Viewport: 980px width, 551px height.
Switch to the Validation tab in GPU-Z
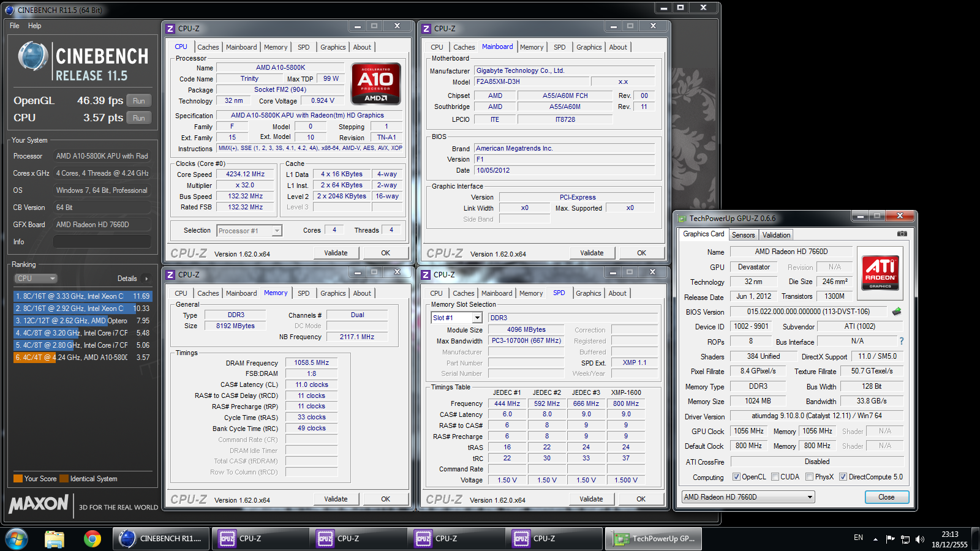point(776,235)
